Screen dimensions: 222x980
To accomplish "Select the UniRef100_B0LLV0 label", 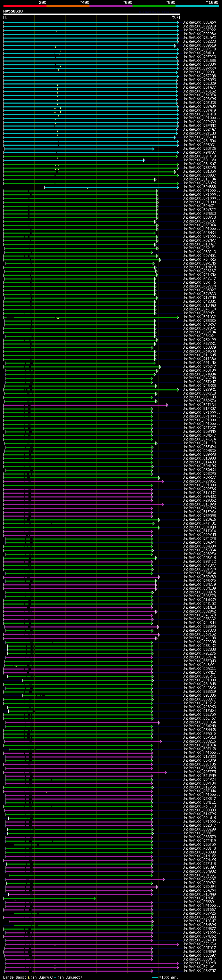I will coord(199,160).
